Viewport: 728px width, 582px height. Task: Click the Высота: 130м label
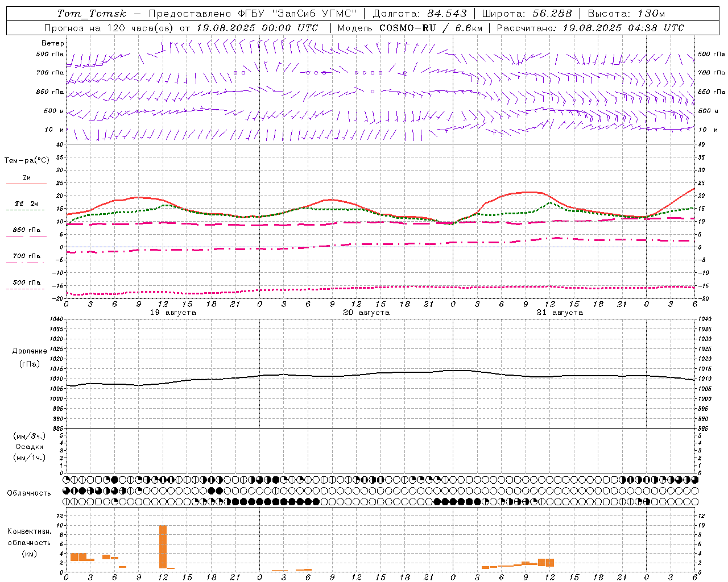point(626,14)
